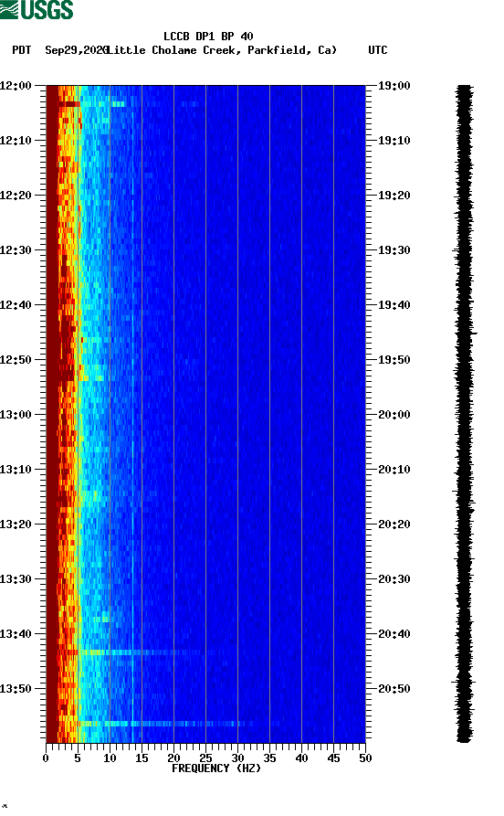The width and height of the screenshot is (504, 816).
Task: Click the "UTC" timezone label
Action: (378, 50)
